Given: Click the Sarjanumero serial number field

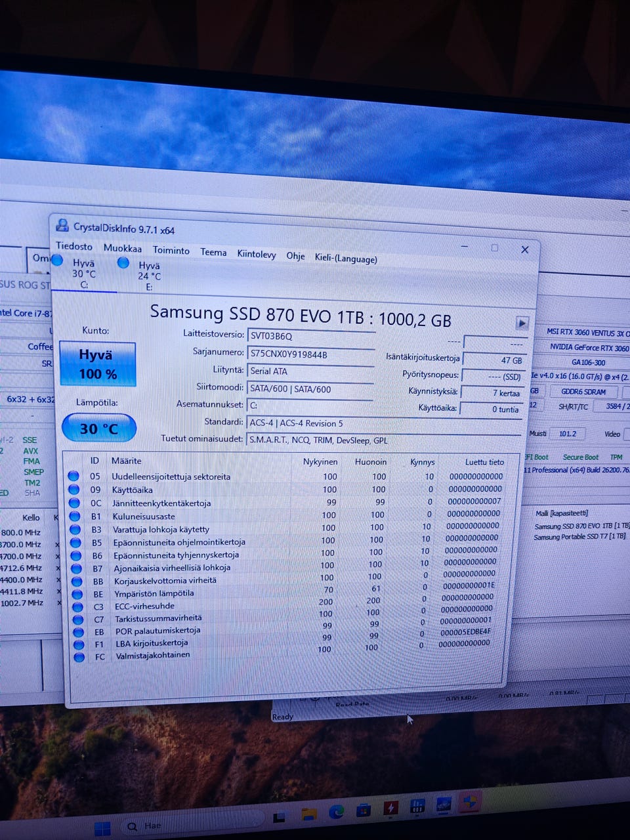Looking at the screenshot, I should tap(311, 354).
